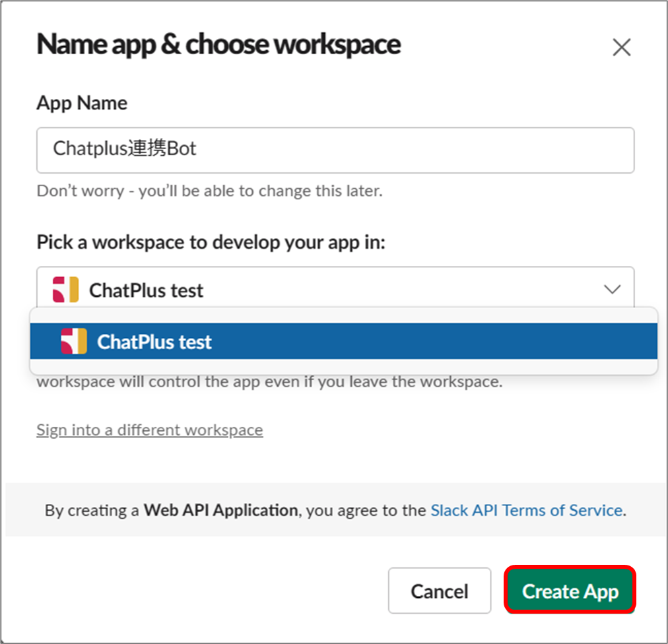Open the Slack API Terms of Service
This screenshot has height=644, width=668.
click(x=527, y=510)
